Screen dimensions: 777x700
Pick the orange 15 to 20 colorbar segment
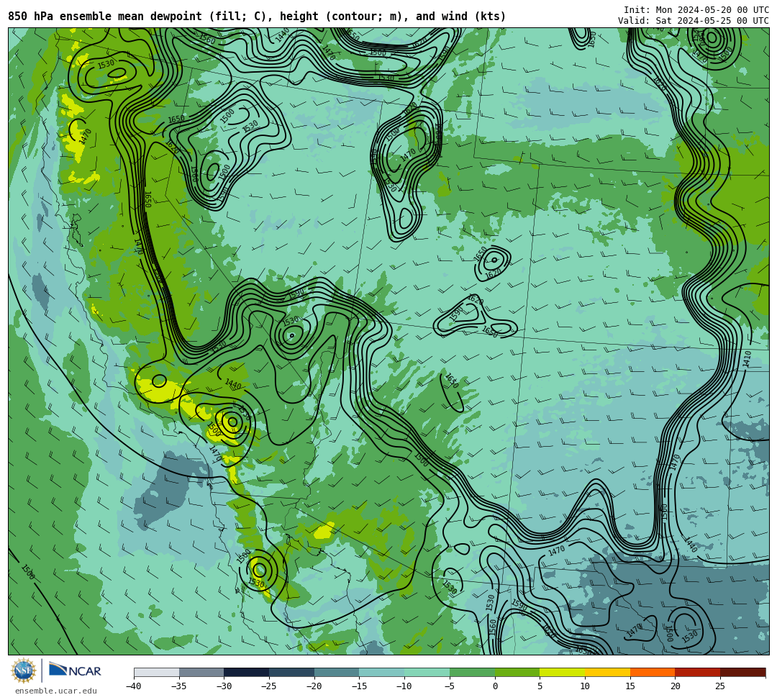pos(653,672)
